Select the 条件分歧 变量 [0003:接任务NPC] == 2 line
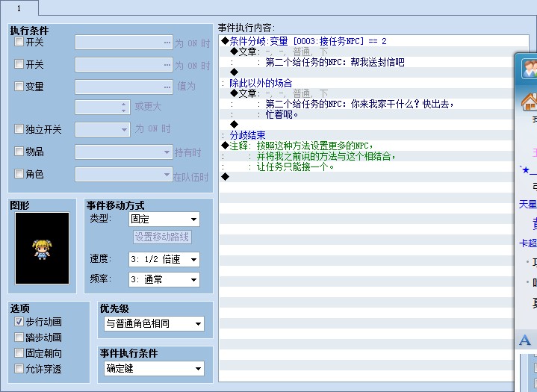Image resolution: width=537 pixels, height=392 pixels. 304,41
